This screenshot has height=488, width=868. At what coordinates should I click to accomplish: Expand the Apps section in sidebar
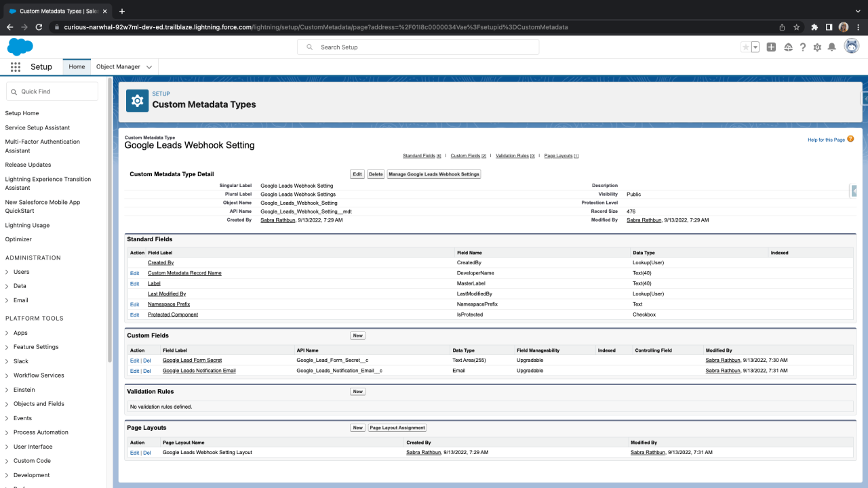(7, 333)
